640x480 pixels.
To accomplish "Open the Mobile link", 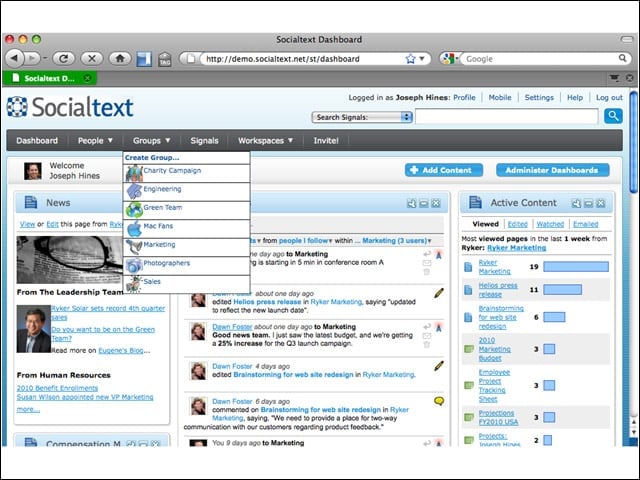I will click(x=500, y=98).
